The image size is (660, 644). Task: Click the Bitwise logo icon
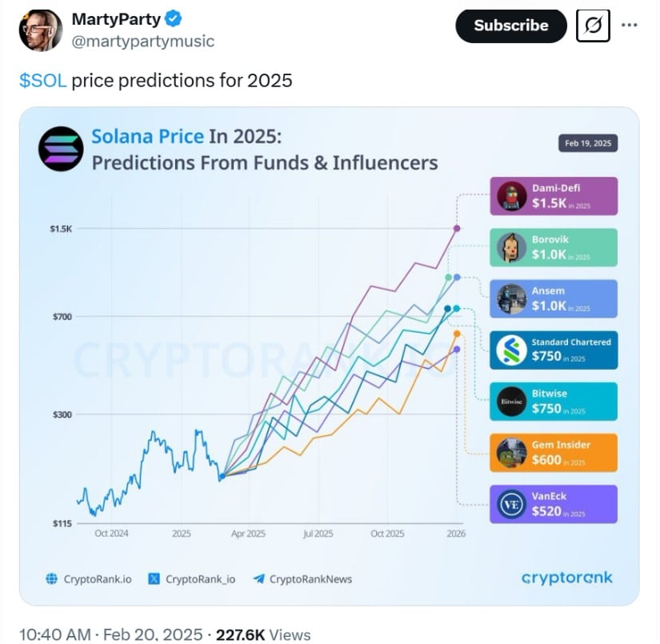511,402
